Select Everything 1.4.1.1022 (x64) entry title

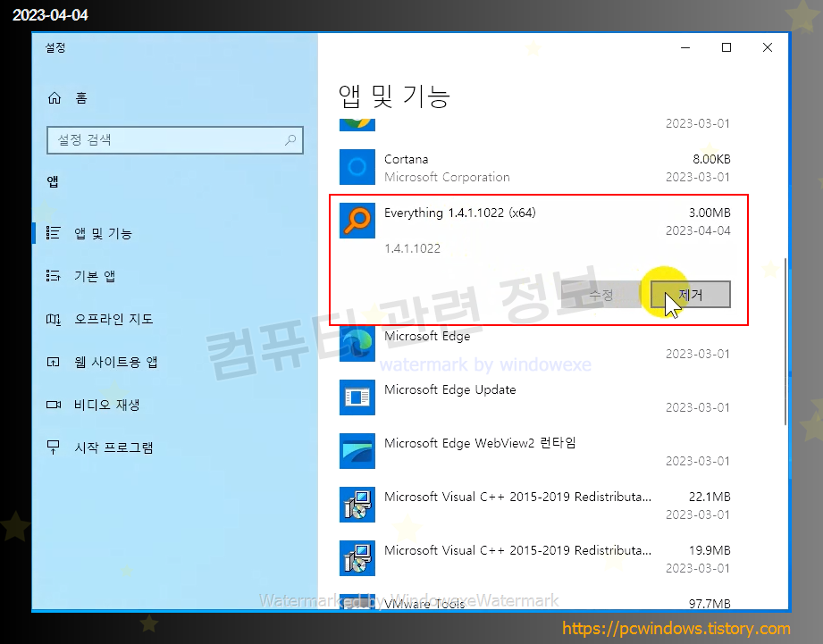point(460,213)
